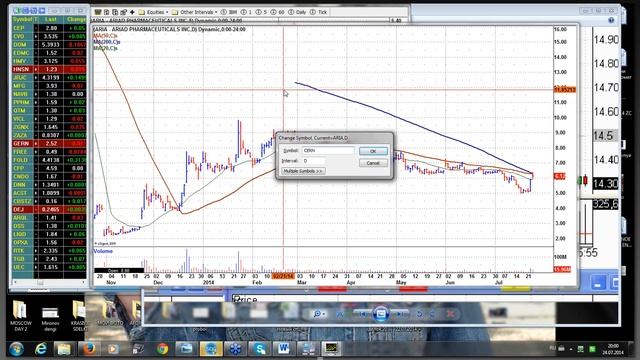
Task: Click the help icon in right window
Action: coord(611,20)
